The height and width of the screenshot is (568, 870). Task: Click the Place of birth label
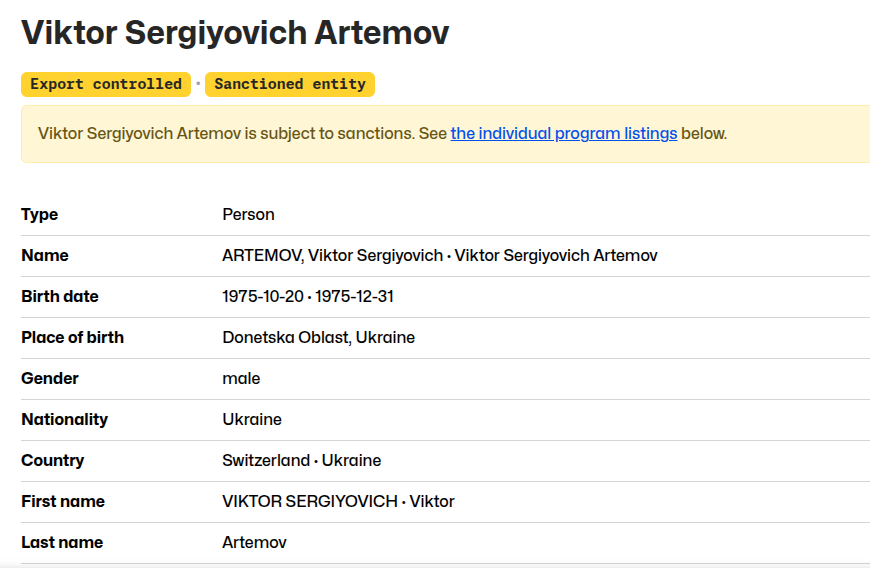tap(72, 337)
